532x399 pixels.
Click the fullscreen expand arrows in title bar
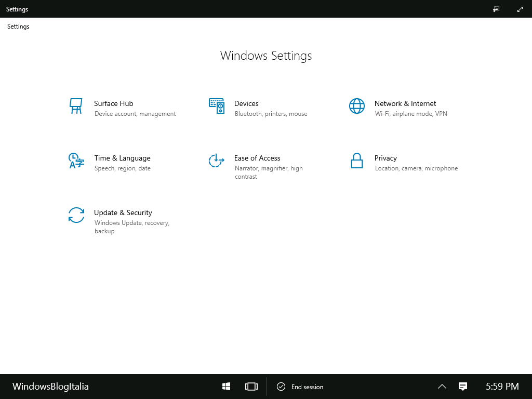click(x=520, y=9)
